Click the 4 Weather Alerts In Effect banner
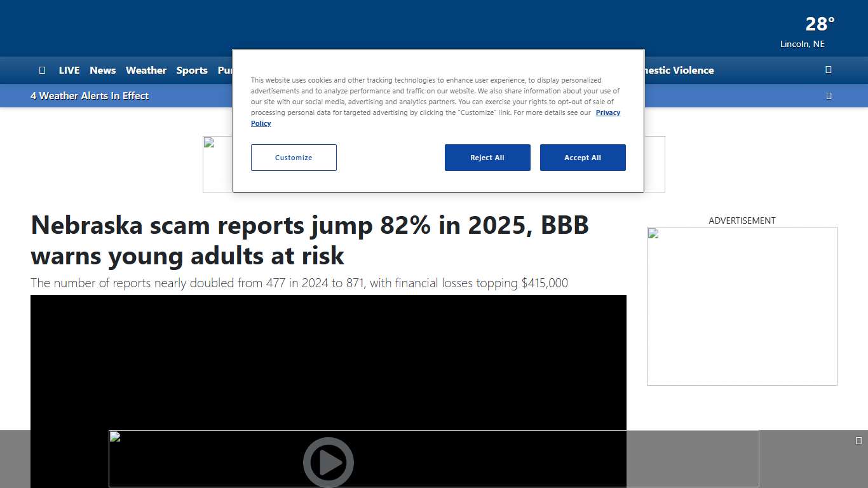This screenshot has width=868, height=488. coord(90,95)
